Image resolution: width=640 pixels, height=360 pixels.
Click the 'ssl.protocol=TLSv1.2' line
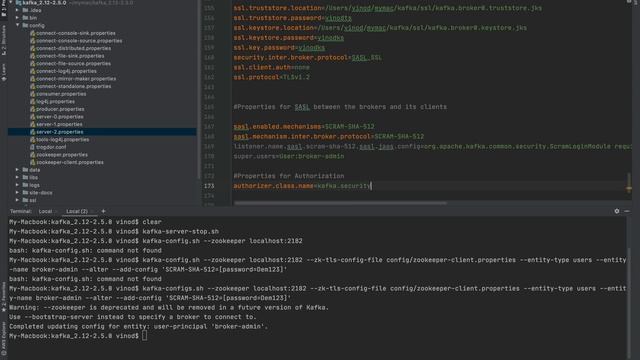(271, 77)
